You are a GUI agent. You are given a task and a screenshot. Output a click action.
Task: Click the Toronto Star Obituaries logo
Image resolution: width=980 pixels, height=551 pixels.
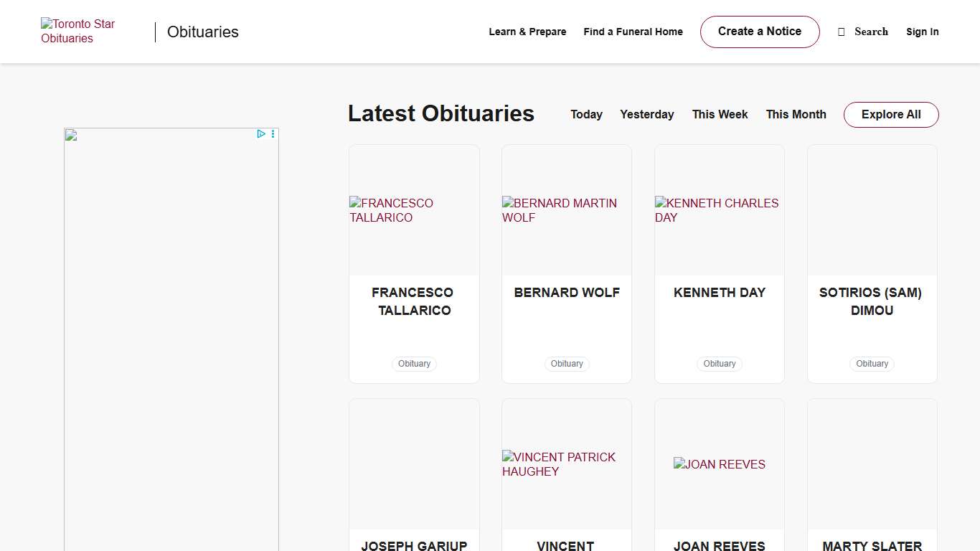77,32
